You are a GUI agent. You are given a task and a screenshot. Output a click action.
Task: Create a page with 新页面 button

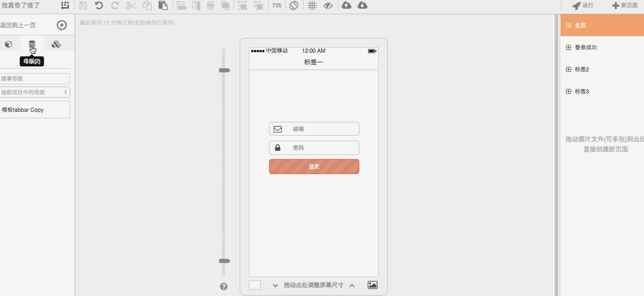click(625, 5)
